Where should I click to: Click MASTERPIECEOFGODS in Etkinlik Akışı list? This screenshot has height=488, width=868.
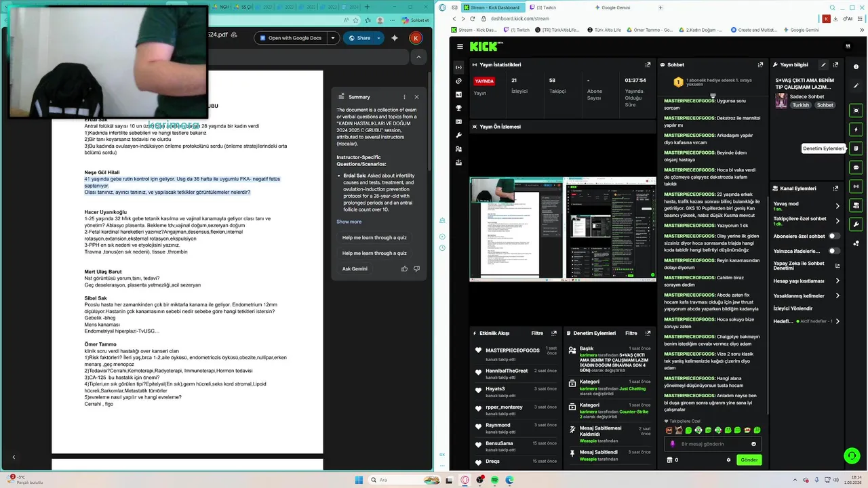[x=513, y=350]
